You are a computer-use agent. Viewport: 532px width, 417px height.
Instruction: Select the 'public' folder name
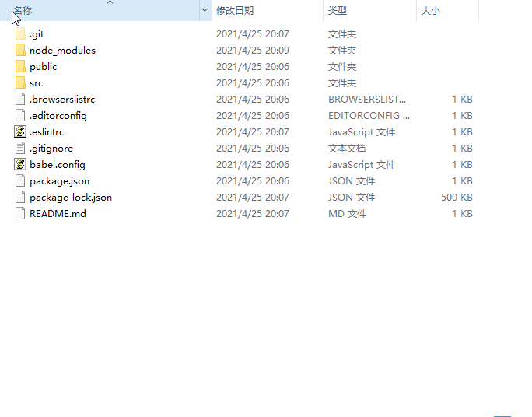[43, 67]
